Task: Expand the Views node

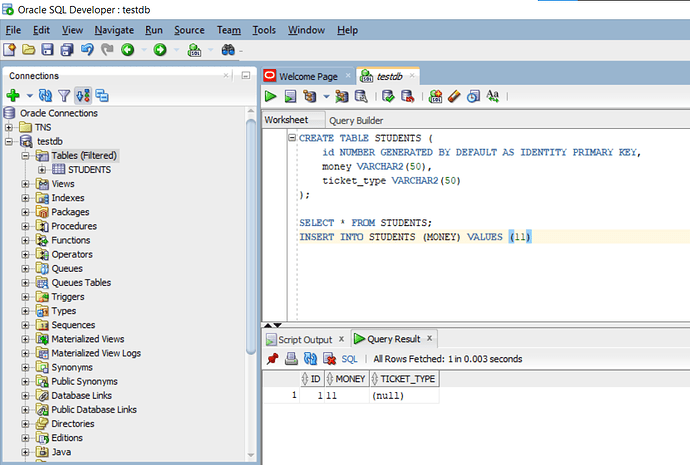Action: [25, 184]
